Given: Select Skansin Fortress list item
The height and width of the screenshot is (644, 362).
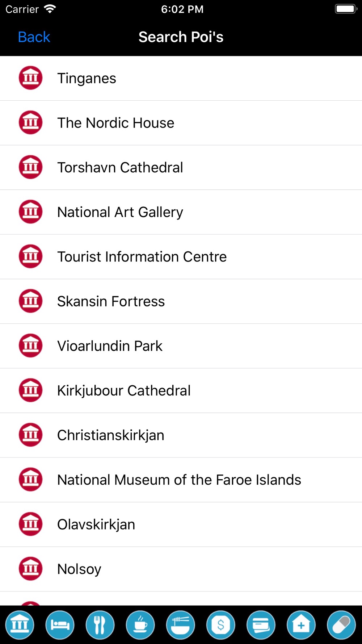Looking at the screenshot, I should (x=181, y=301).
